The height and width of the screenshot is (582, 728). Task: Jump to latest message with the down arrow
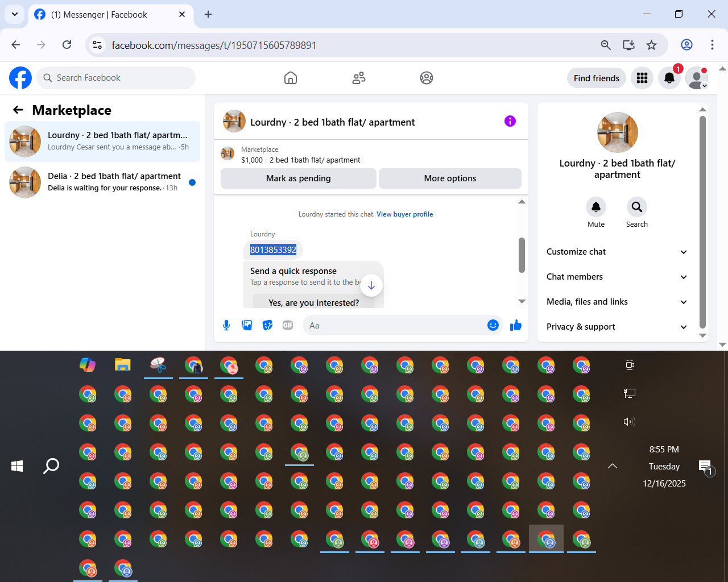coord(371,285)
